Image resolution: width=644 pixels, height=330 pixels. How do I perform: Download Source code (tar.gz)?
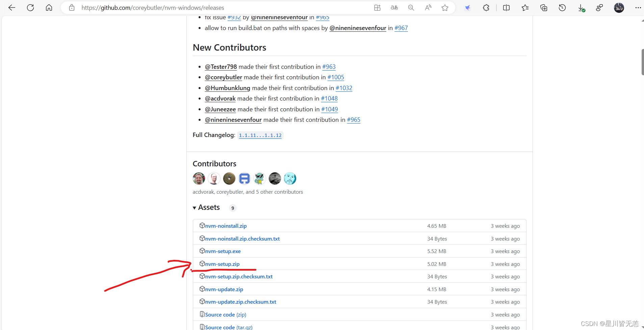[x=229, y=327]
